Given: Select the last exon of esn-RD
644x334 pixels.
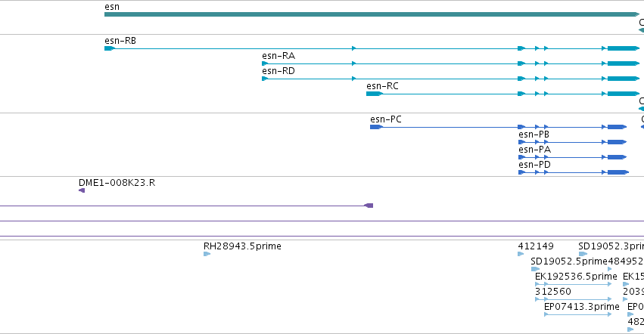Looking at the screenshot, I should pos(624,79).
